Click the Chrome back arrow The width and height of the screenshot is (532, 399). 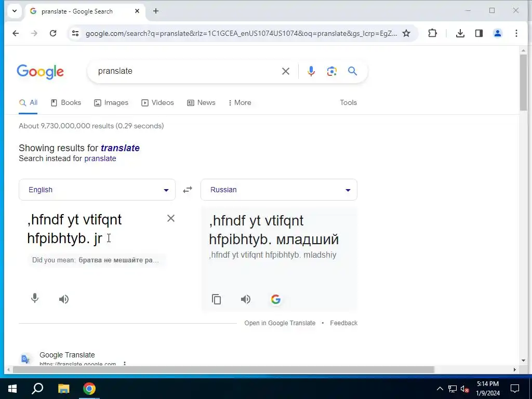tap(16, 33)
